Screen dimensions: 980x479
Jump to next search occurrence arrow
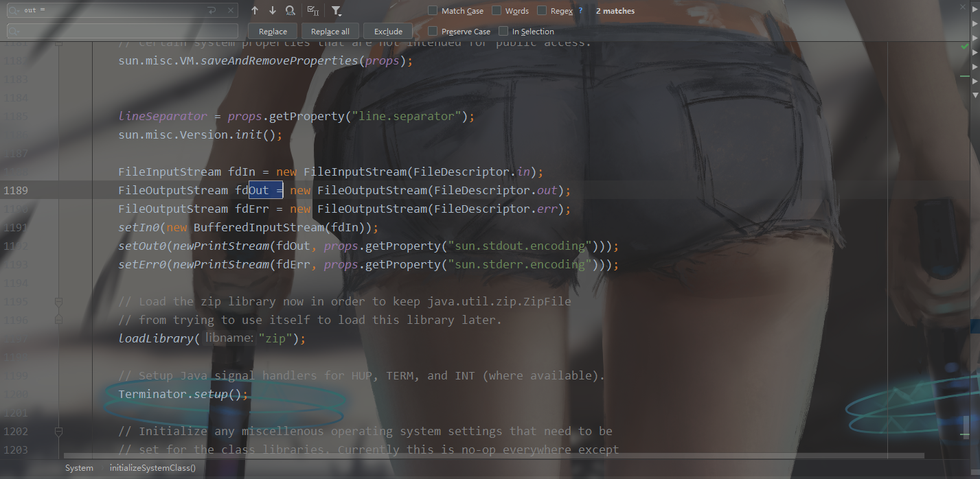tap(273, 10)
